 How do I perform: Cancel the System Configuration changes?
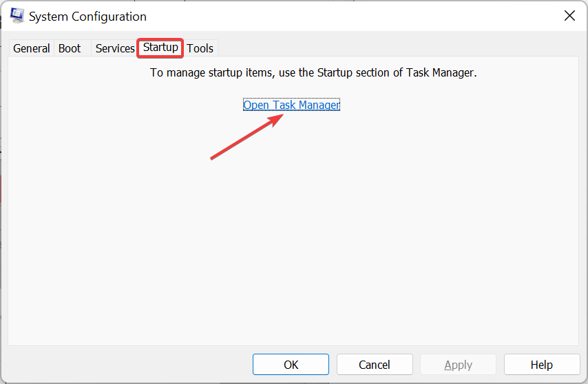375,365
